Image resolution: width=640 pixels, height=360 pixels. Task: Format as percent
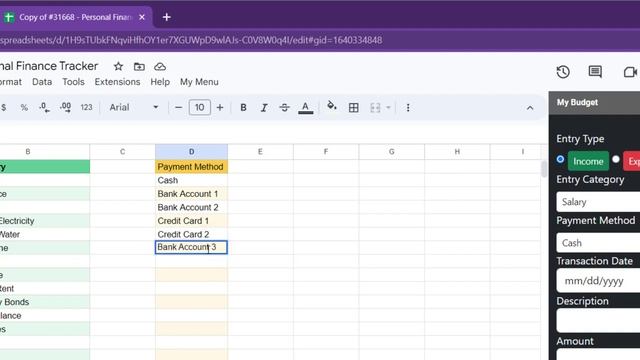pyautogui.click(x=24, y=107)
